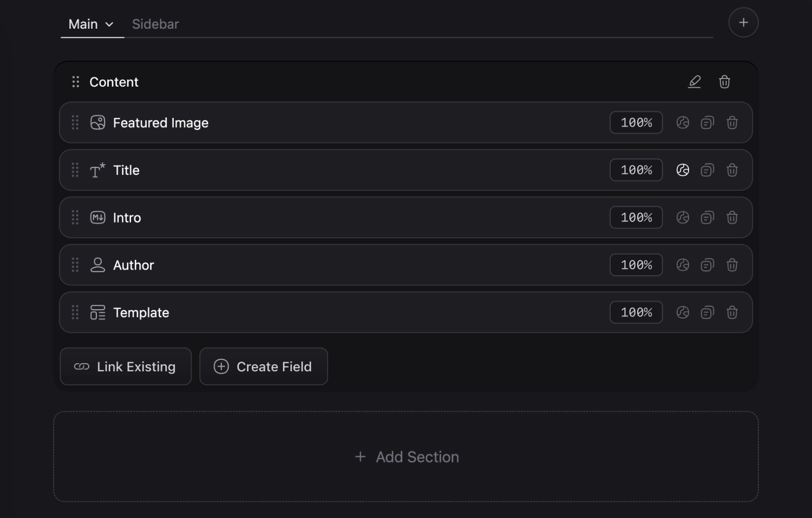Open the Main view dropdown
Image resolution: width=812 pixels, height=518 pixels.
click(109, 24)
